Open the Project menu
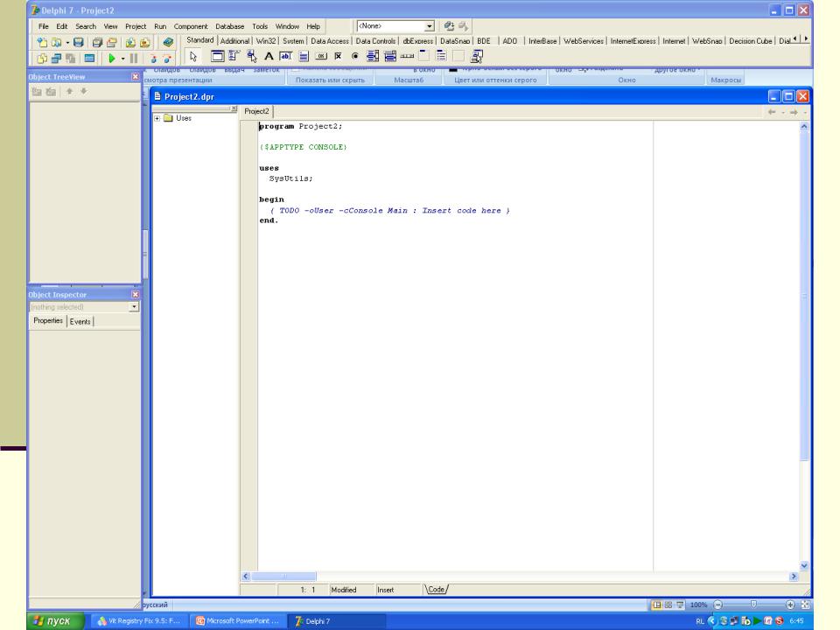This screenshot has height=630, width=840. (x=136, y=26)
